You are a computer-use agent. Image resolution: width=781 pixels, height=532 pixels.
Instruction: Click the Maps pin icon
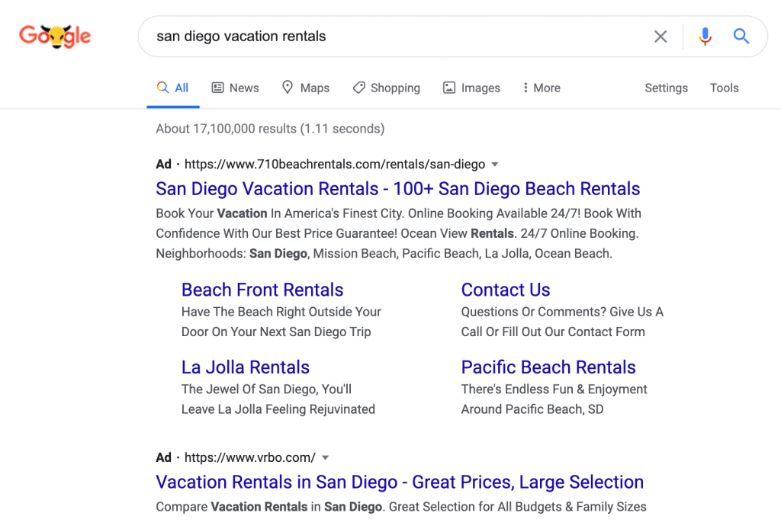pos(288,87)
